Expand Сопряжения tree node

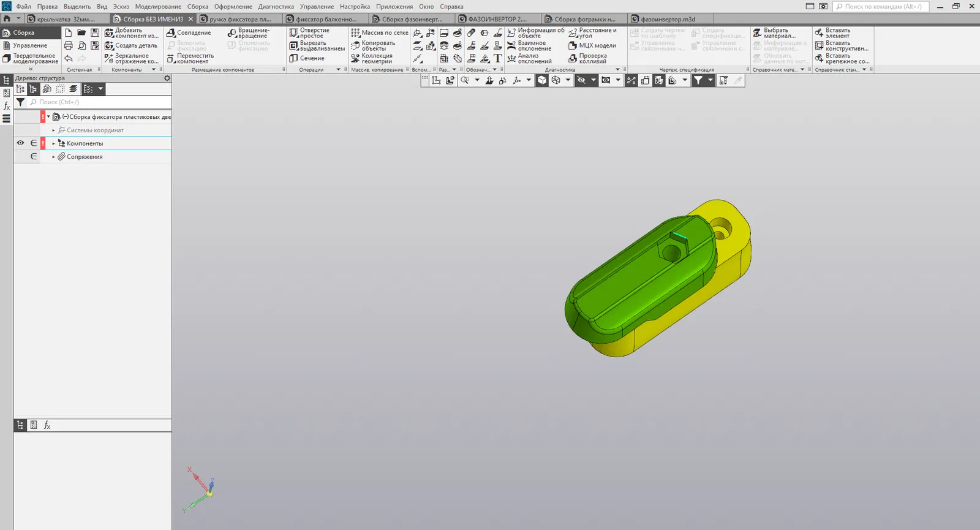53,157
